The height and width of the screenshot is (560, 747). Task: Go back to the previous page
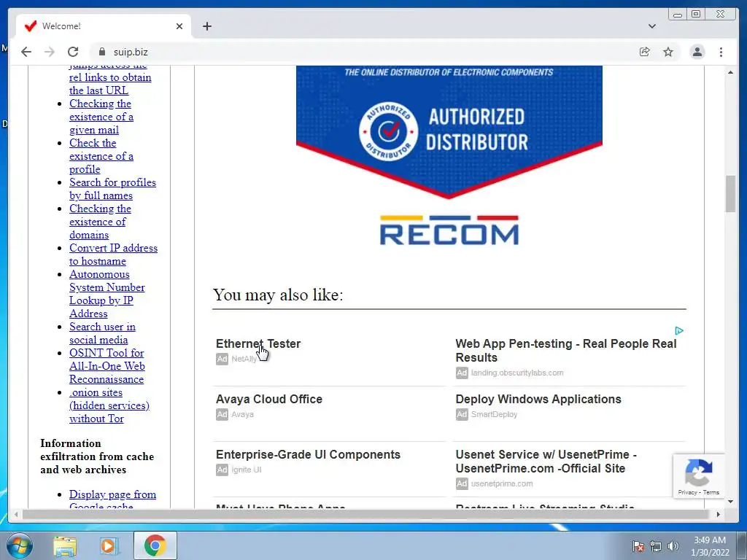pos(26,52)
